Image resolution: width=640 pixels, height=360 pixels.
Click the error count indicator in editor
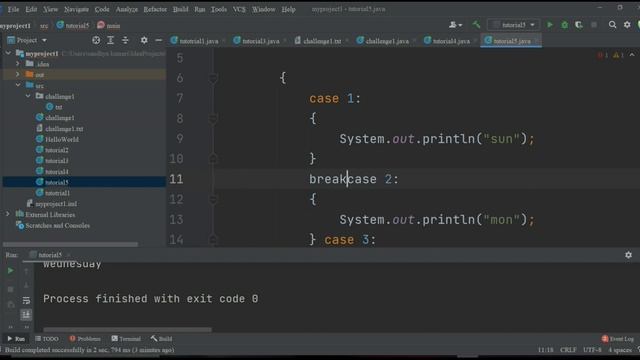[x=603, y=55]
